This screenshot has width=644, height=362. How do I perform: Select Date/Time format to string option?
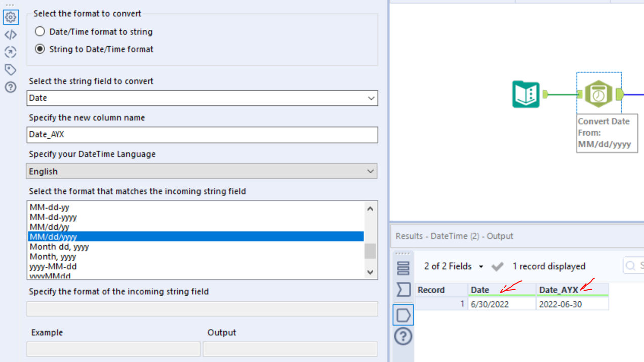tap(40, 32)
